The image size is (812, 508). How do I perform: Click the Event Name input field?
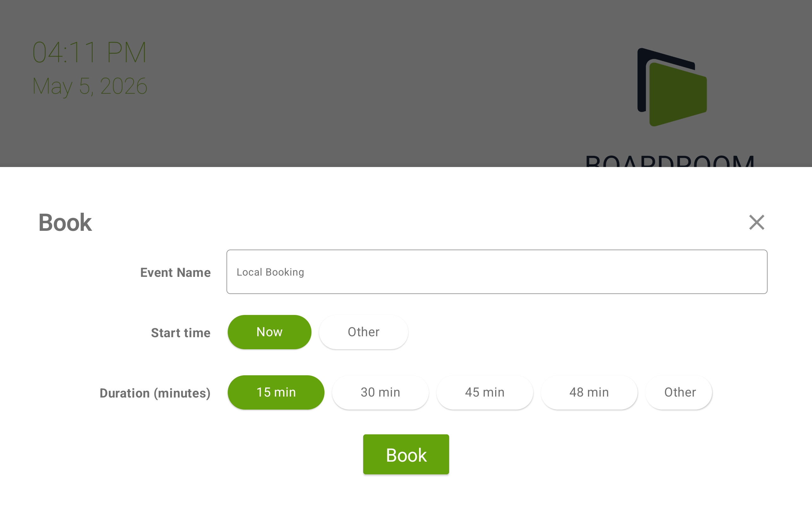[497, 272]
